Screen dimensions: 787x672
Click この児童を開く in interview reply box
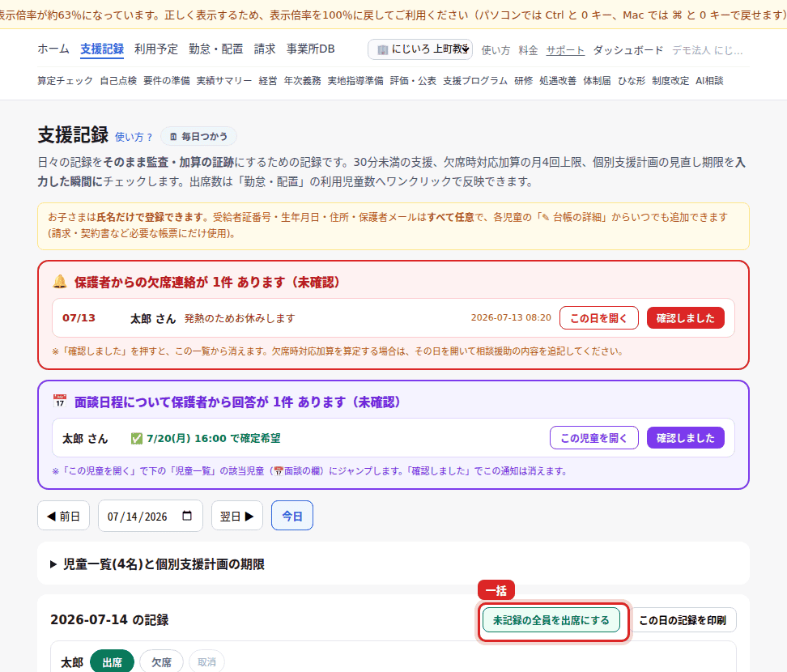tap(594, 438)
